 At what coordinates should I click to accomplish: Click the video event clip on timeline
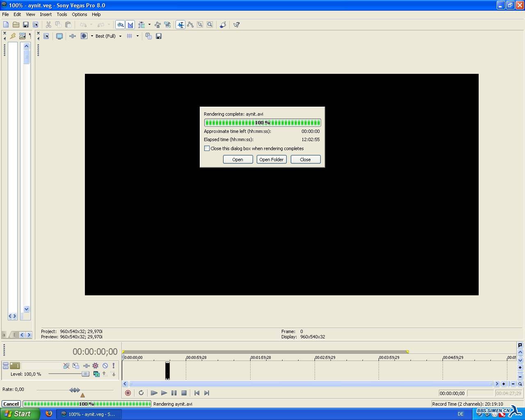167,371
